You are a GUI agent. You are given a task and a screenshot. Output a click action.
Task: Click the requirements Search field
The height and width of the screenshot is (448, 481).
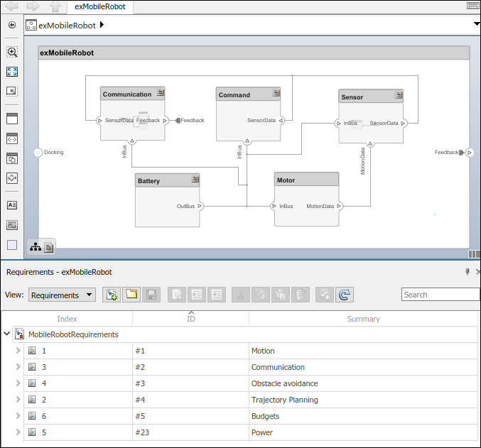(440, 295)
